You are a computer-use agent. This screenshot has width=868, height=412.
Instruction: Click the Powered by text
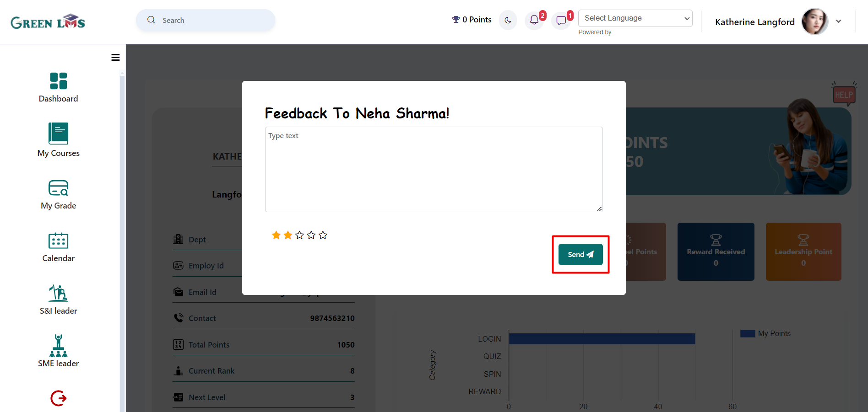(595, 32)
